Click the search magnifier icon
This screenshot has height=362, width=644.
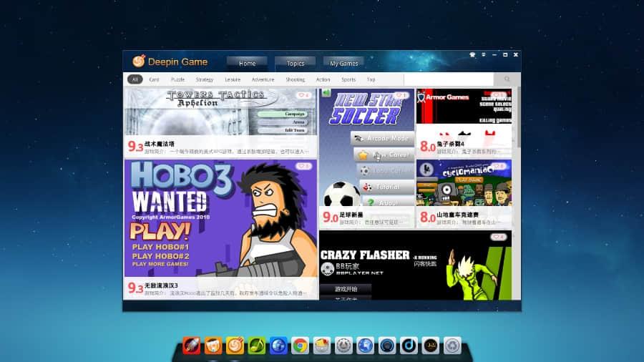click(507, 79)
